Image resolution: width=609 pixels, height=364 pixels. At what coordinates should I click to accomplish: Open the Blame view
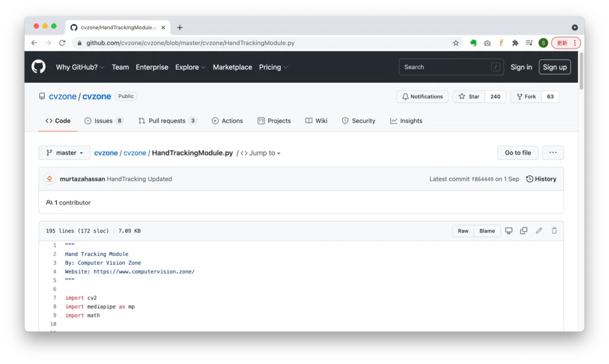coord(487,231)
